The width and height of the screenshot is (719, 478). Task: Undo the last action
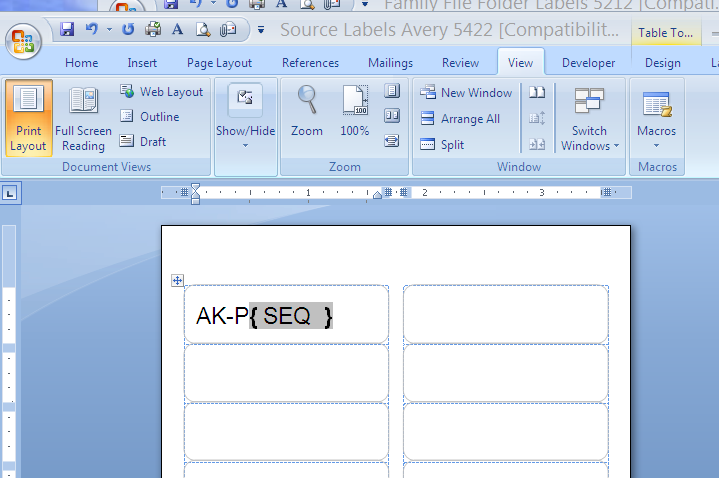(x=92, y=29)
